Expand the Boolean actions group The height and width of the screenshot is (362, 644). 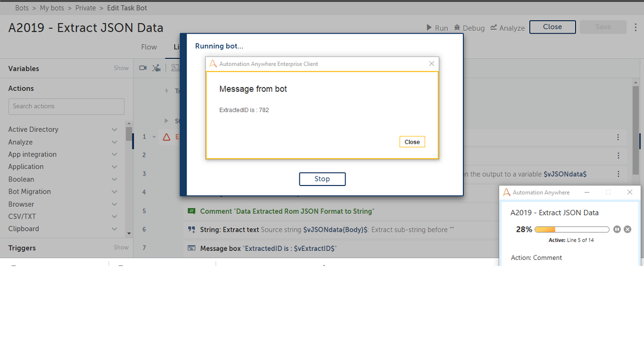114,179
